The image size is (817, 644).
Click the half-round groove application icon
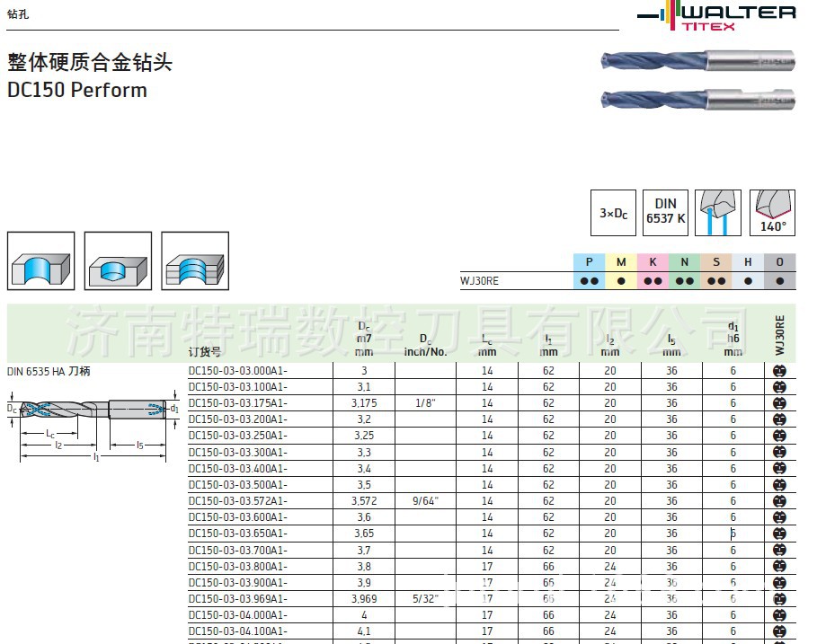tap(41, 260)
